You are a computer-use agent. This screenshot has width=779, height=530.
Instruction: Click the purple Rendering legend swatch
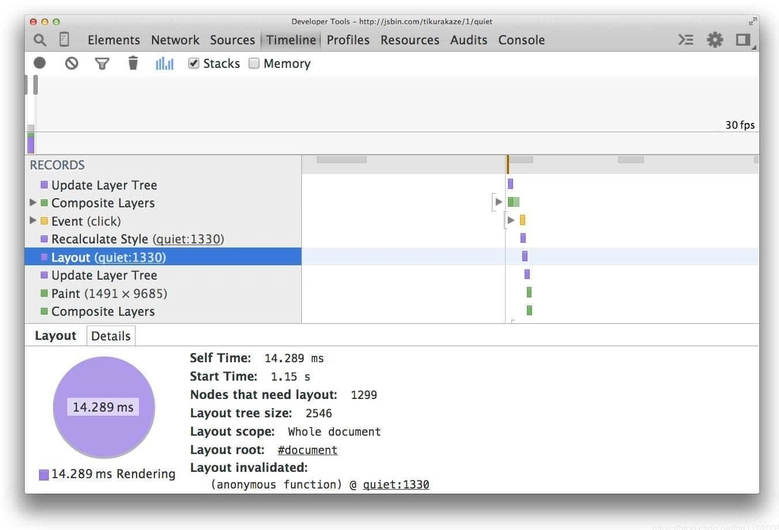click(x=44, y=475)
